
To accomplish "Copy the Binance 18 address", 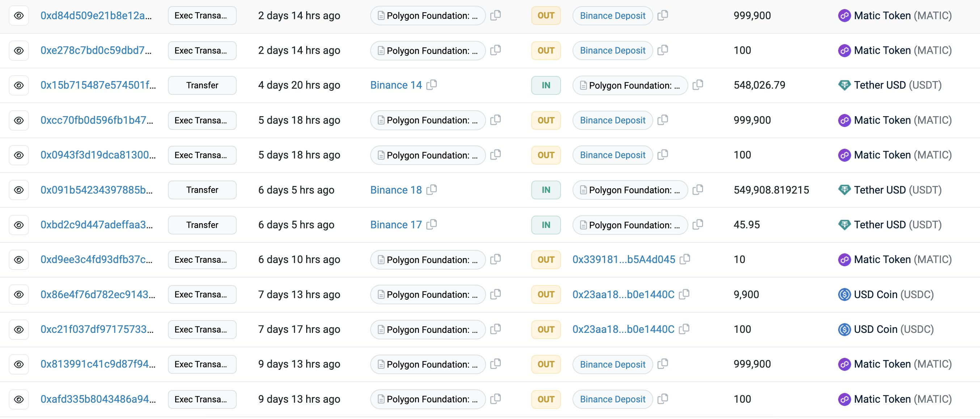I will [x=432, y=190].
